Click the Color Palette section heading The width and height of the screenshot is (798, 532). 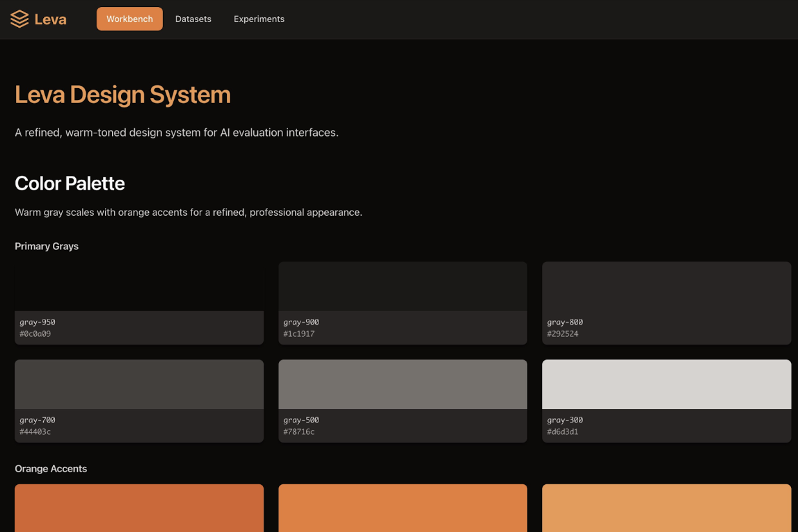tap(70, 184)
